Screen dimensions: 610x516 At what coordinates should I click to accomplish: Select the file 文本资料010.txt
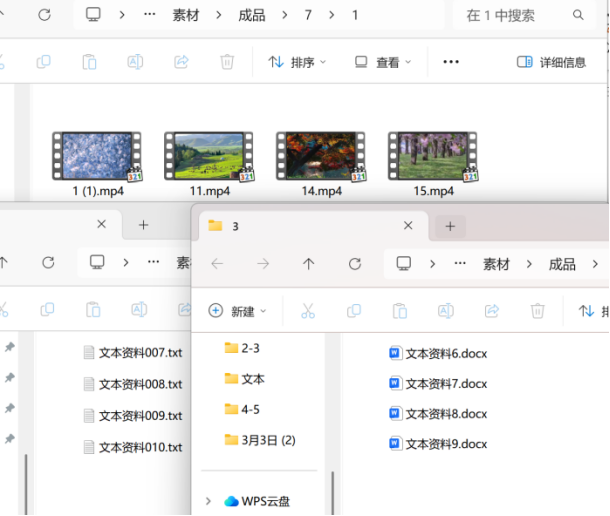[133, 448]
